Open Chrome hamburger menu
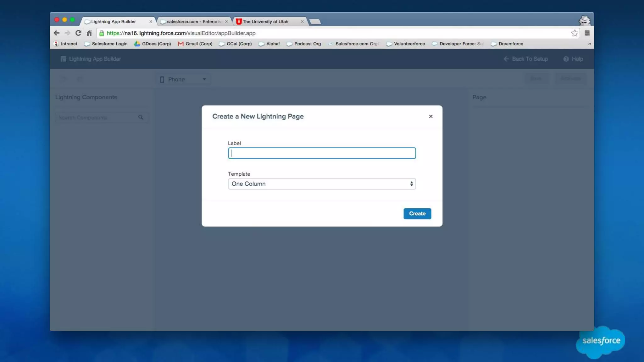The height and width of the screenshot is (362, 644). [587, 33]
